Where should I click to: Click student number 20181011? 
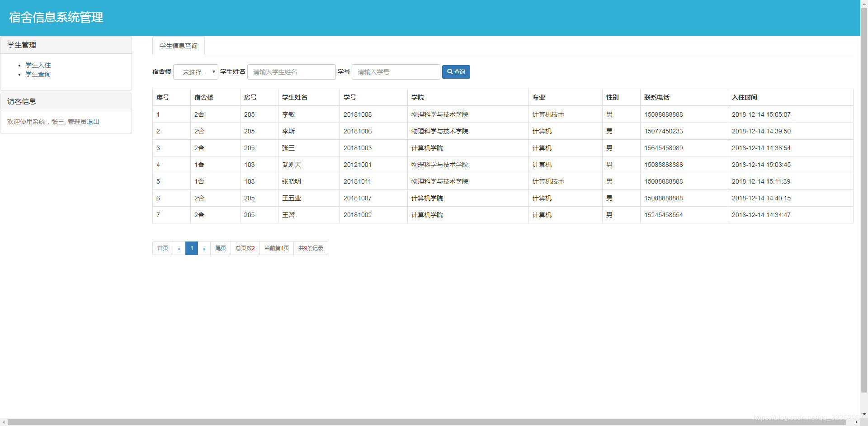[x=357, y=181]
